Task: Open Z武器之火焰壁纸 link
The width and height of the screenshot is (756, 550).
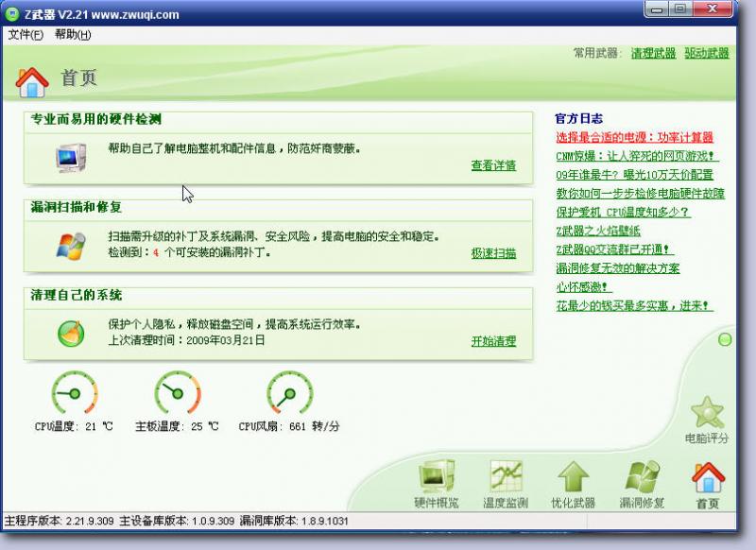Action: point(598,231)
